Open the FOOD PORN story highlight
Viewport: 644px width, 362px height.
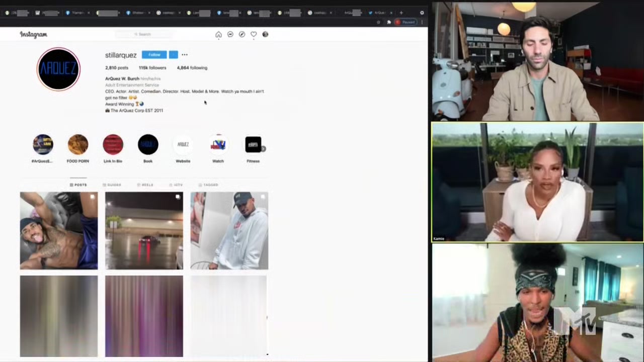pyautogui.click(x=78, y=145)
